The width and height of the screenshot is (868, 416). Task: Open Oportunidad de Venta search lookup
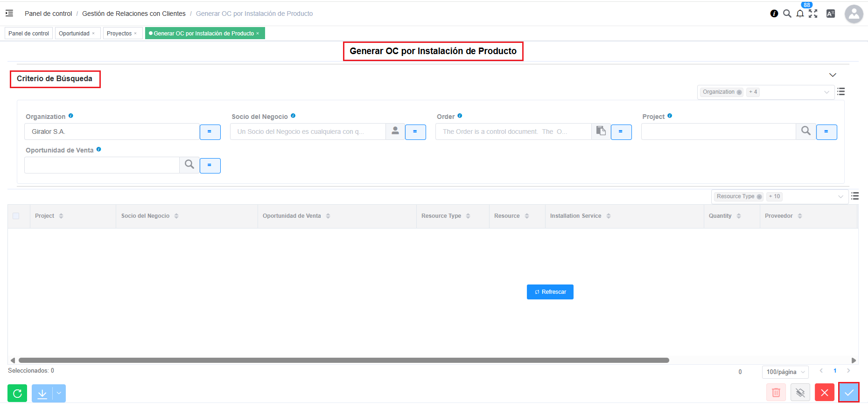pyautogui.click(x=189, y=165)
